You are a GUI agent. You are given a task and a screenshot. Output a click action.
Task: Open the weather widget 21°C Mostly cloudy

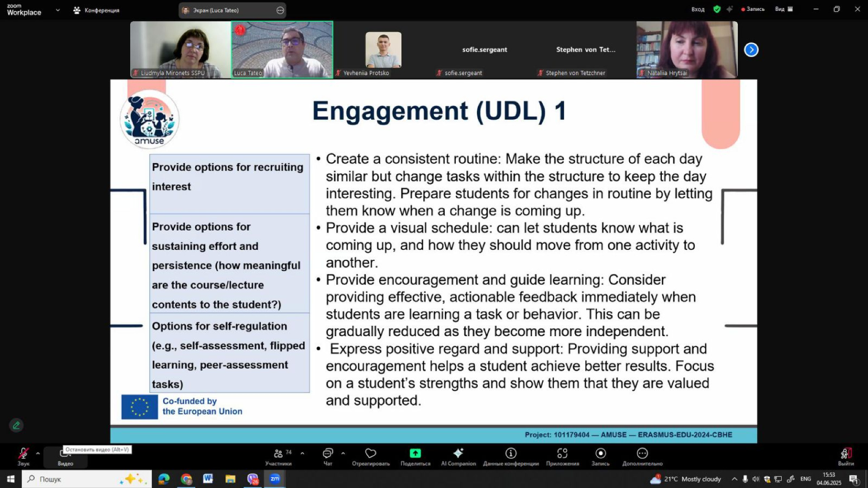(685, 479)
